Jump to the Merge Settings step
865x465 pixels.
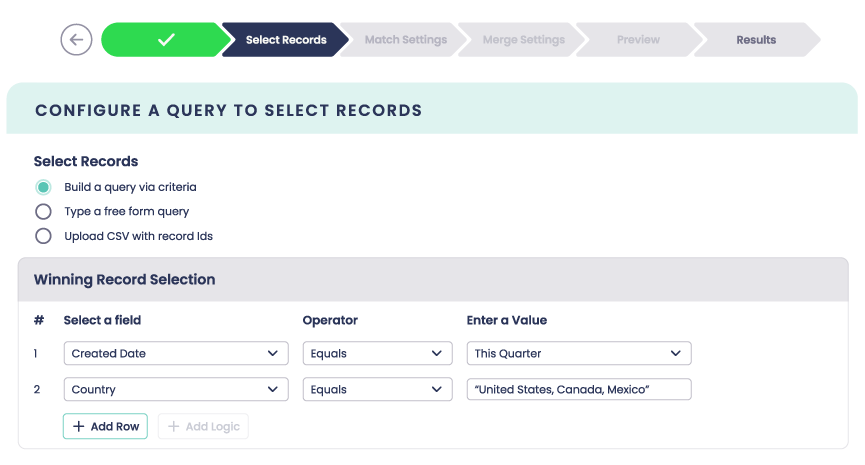coord(523,40)
